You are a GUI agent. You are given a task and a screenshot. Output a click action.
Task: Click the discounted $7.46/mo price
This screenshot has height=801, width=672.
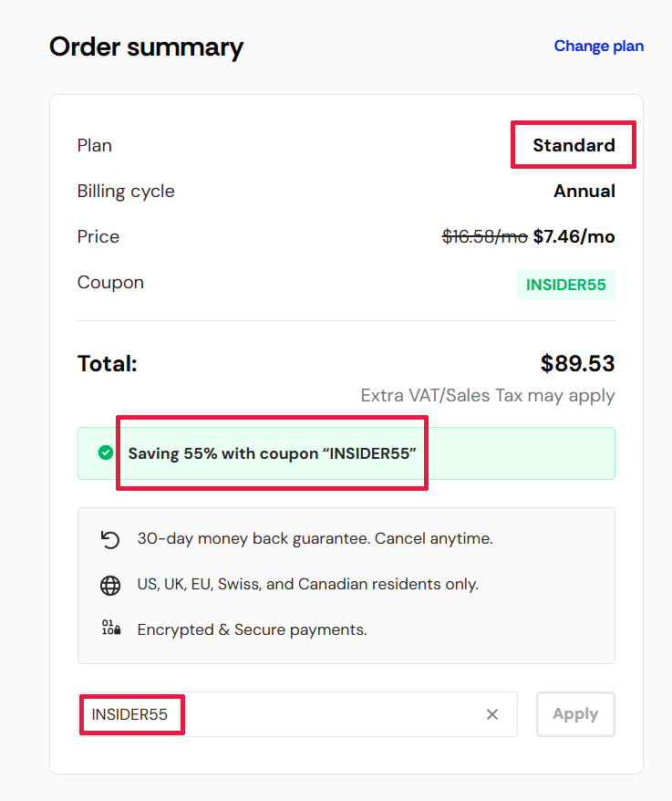pos(574,236)
